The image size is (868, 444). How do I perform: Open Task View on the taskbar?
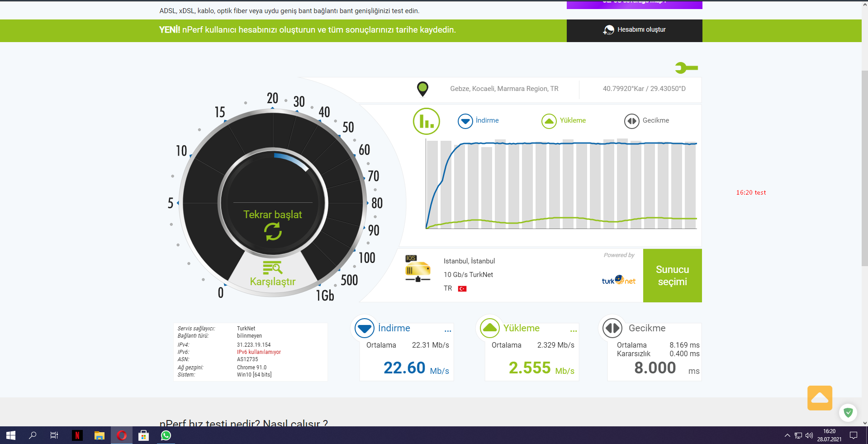tap(54, 435)
